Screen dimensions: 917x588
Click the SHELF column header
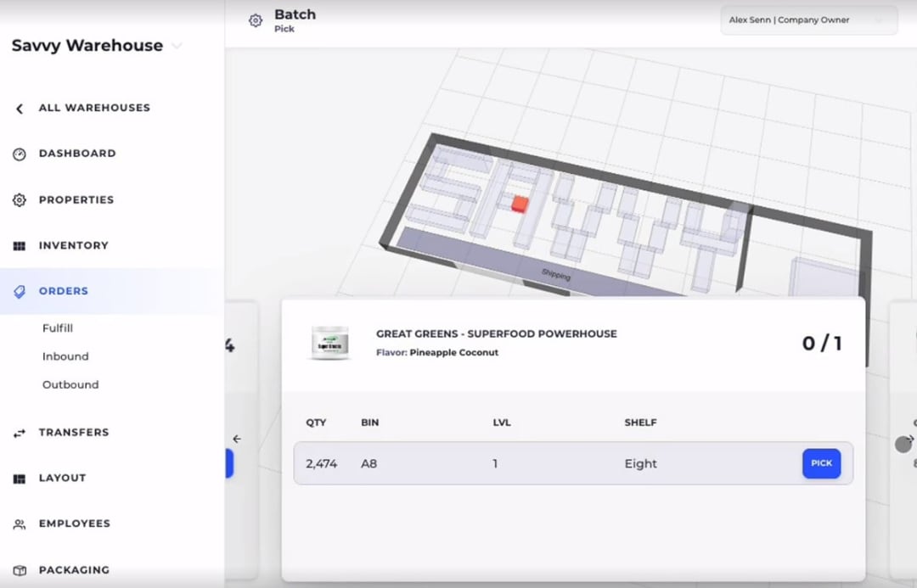[640, 423]
